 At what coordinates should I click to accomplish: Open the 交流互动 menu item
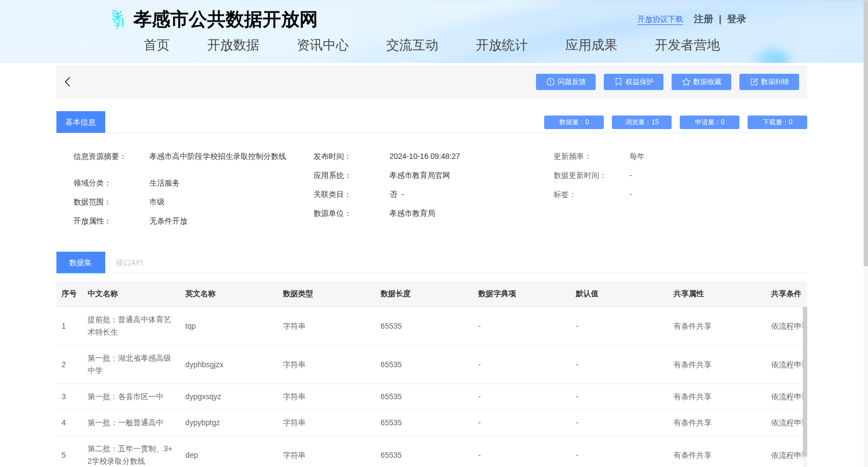(x=412, y=45)
